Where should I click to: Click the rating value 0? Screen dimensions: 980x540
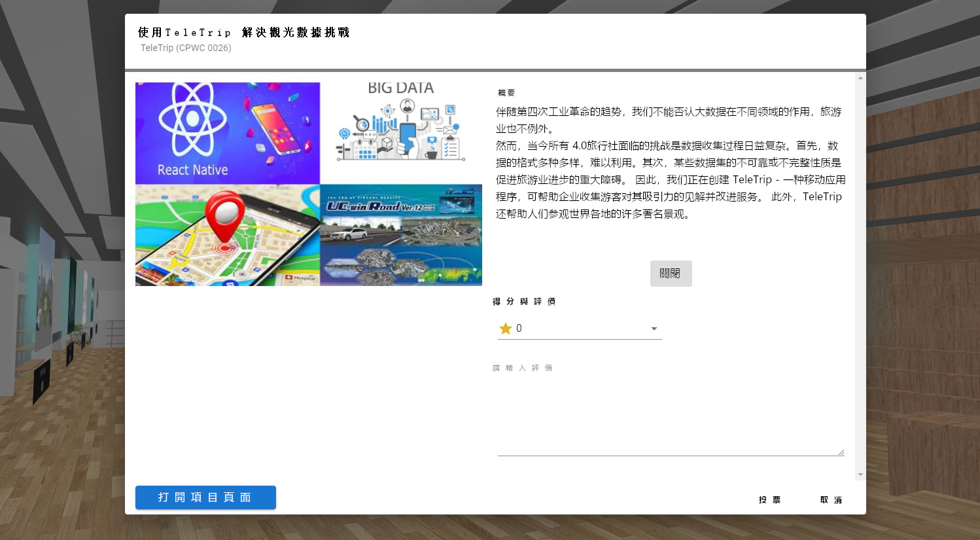[x=519, y=329]
